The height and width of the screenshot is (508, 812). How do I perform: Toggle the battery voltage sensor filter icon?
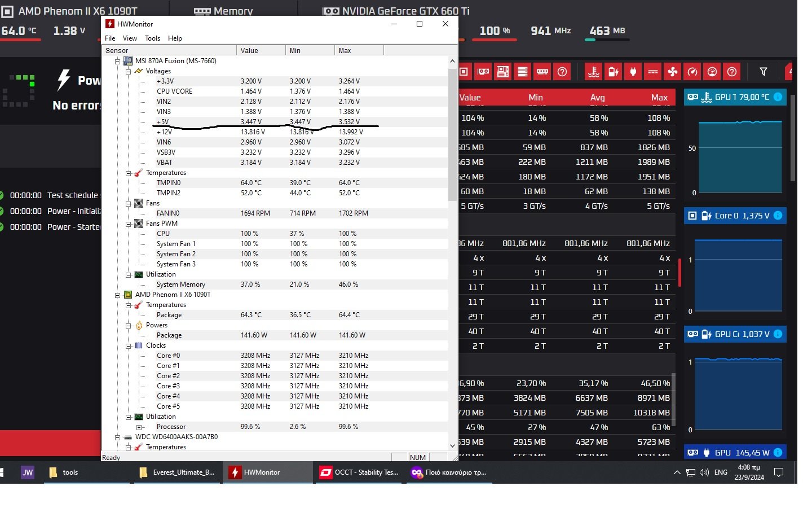click(614, 72)
